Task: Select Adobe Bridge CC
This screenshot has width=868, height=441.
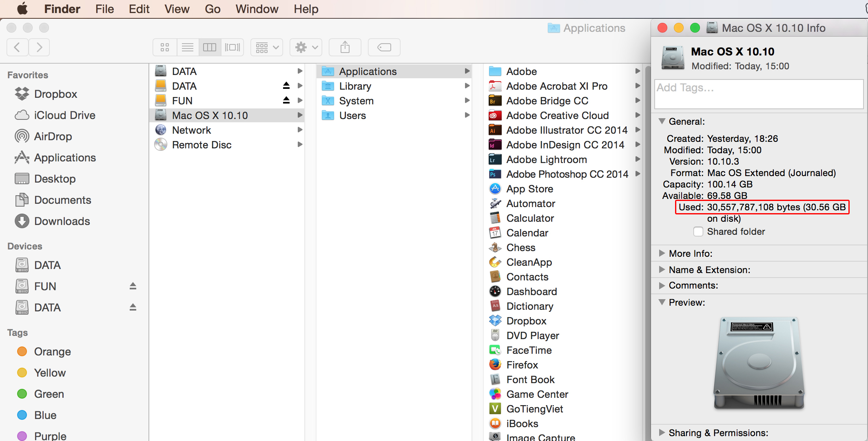Action: pos(562,101)
